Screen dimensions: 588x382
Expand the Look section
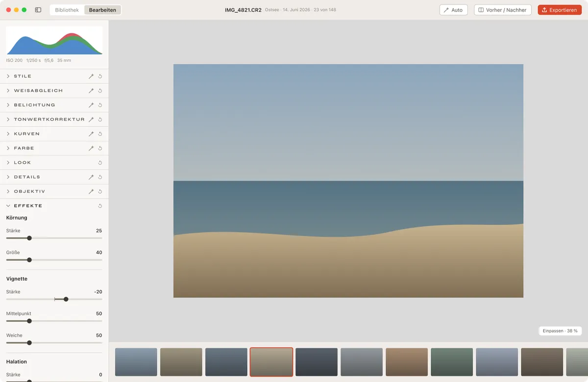click(8, 163)
